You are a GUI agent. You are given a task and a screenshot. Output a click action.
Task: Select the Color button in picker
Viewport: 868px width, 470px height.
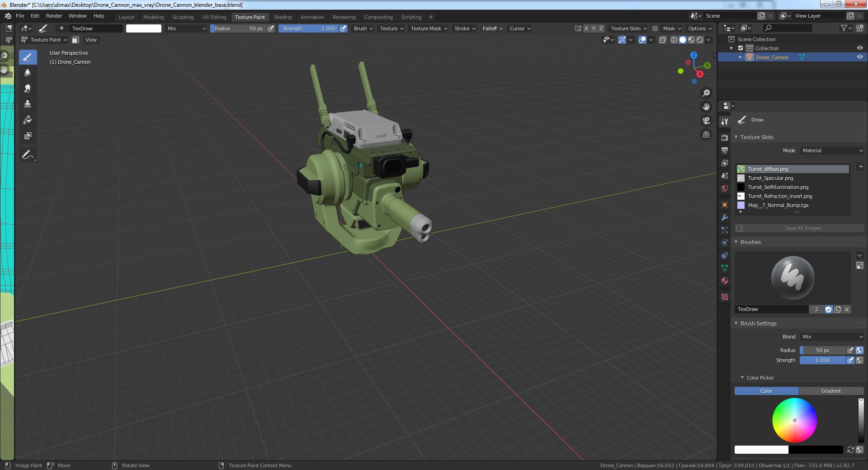(766, 391)
